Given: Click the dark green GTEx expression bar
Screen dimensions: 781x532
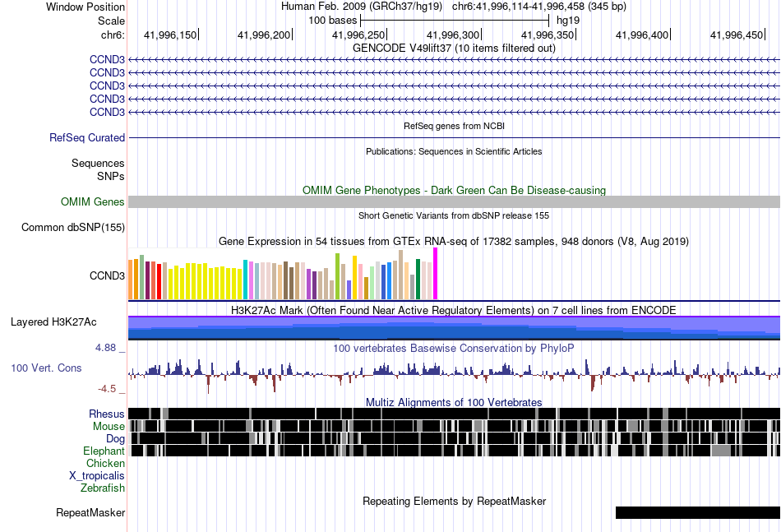Looking at the screenshot, I should click(x=418, y=280).
